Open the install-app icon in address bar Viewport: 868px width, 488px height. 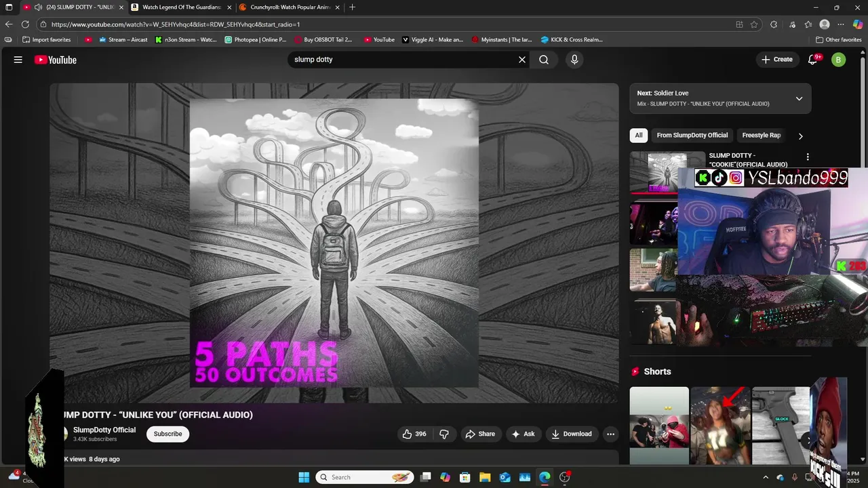click(x=739, y=24)
